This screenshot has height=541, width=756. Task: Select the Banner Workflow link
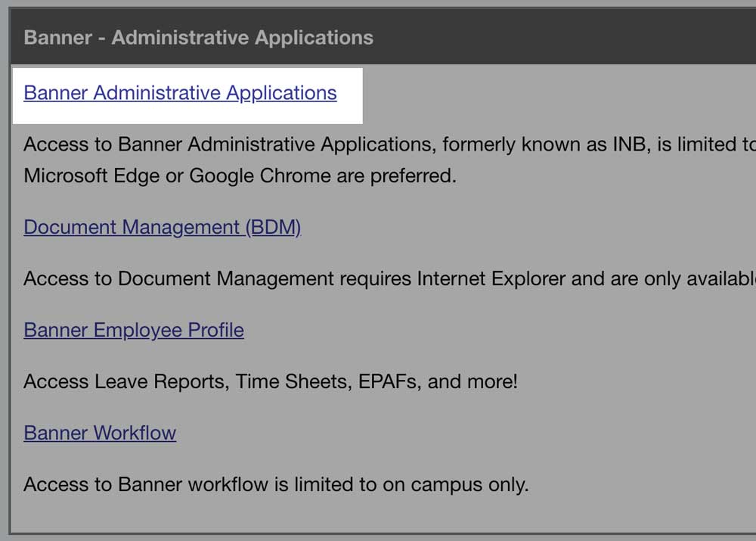(x=99, y=433)
